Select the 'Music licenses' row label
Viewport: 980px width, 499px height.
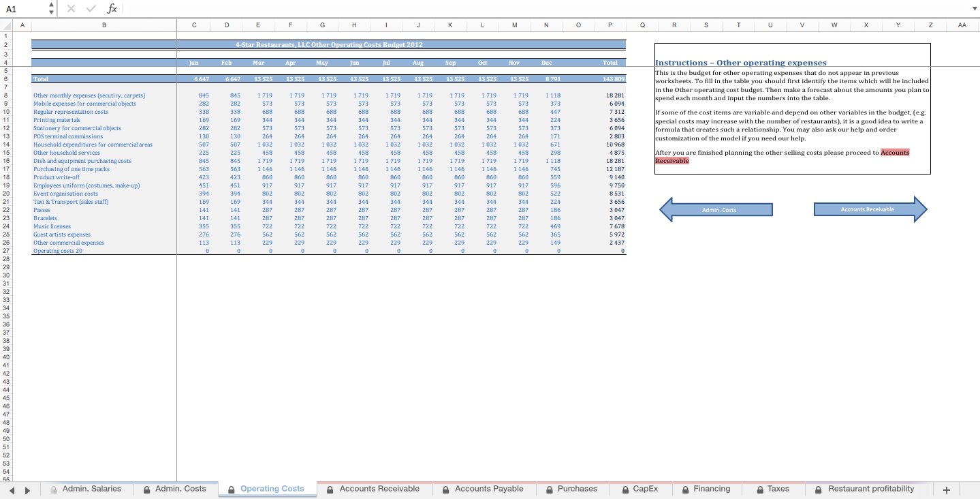coord(52,226)
